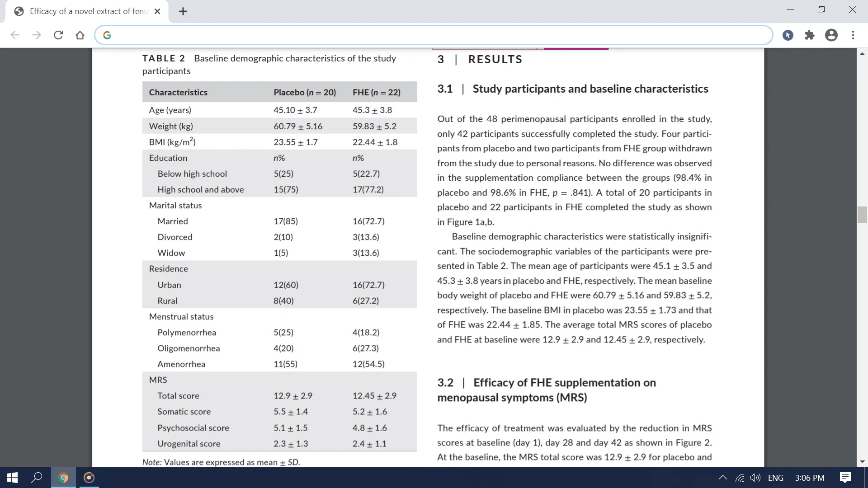The width and height of the screenshot is (868, 488).
Task: Click the '17(85)' Married placebo value
Action: click(x=286, y=221)
